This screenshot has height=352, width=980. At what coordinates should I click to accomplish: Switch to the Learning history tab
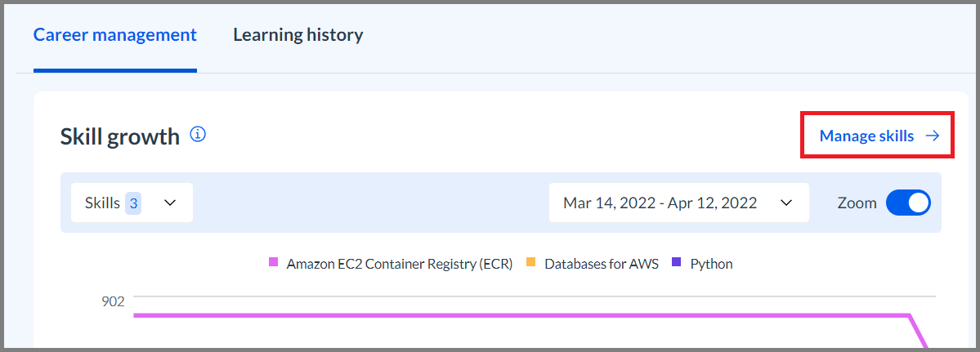point(298,35)
